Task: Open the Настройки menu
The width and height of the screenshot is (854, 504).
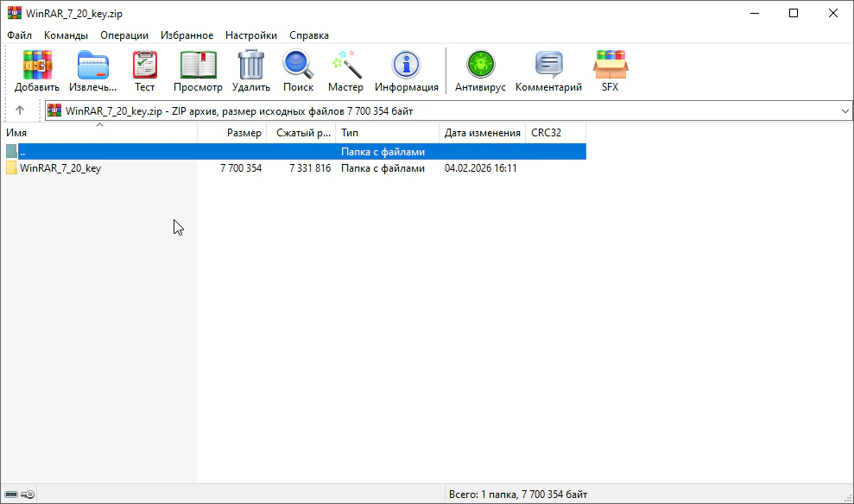Action: point(250,35)
